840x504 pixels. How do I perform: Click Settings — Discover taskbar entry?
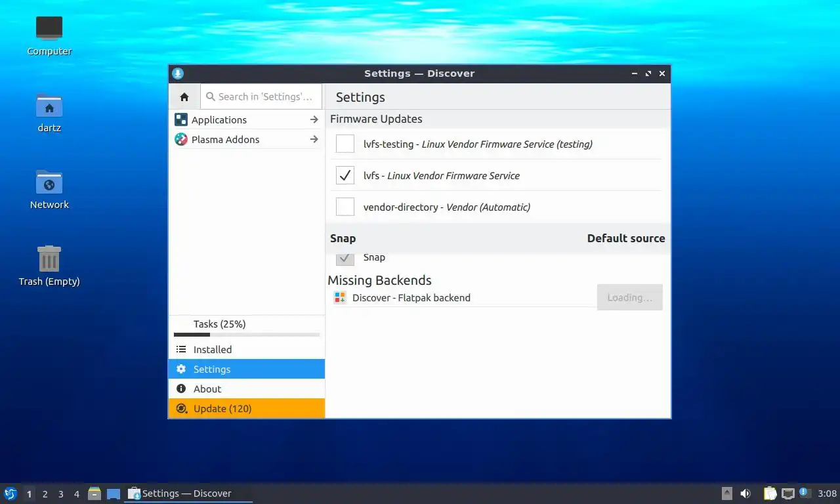[x=188, y=493]
